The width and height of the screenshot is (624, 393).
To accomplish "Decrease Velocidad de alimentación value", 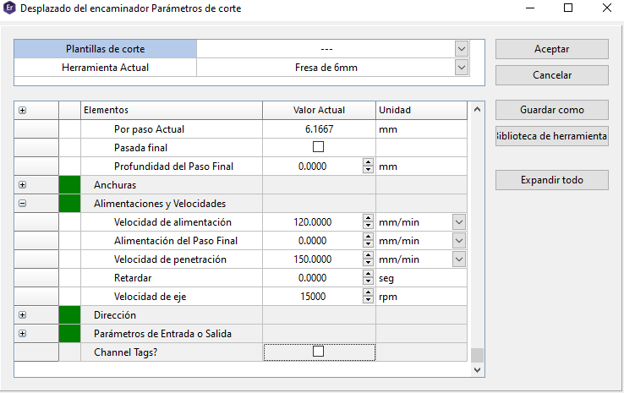I will (368, 226).
